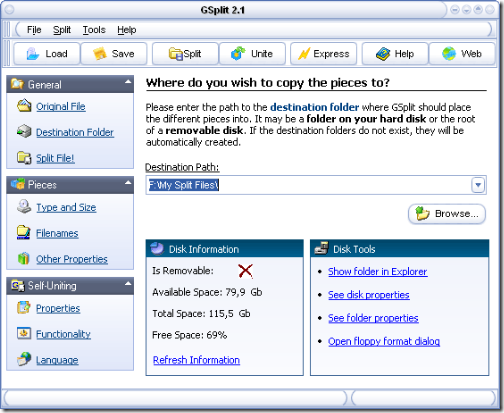Click the Other Properties gift icon
This screenshot has height=413, width=504.
point(23,258)
